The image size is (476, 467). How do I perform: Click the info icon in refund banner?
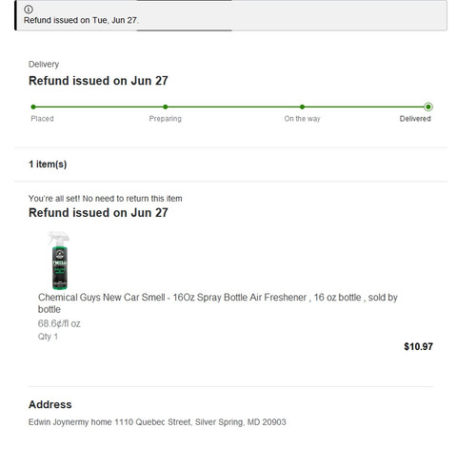29,10
